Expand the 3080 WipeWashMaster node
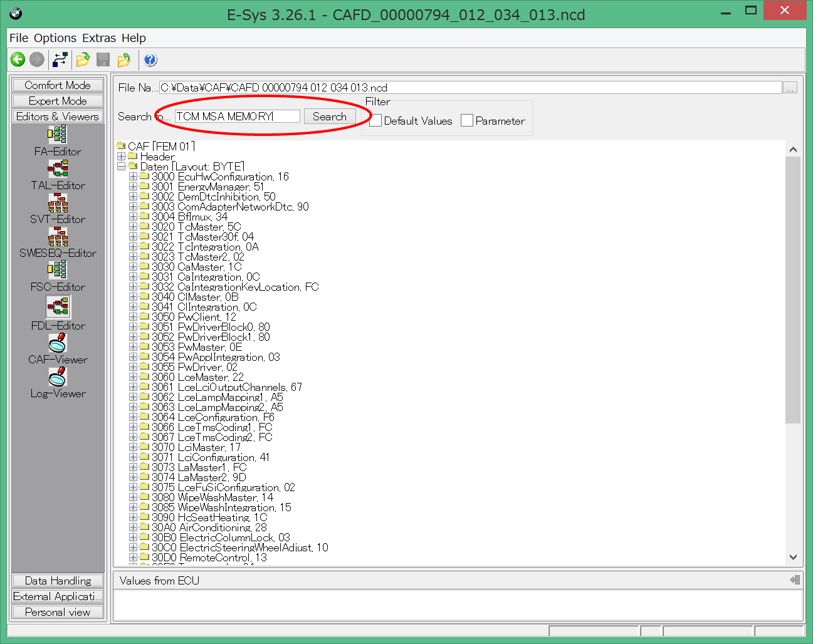The height and width of the screenshot is (644, 813). (x=133, y=497)
